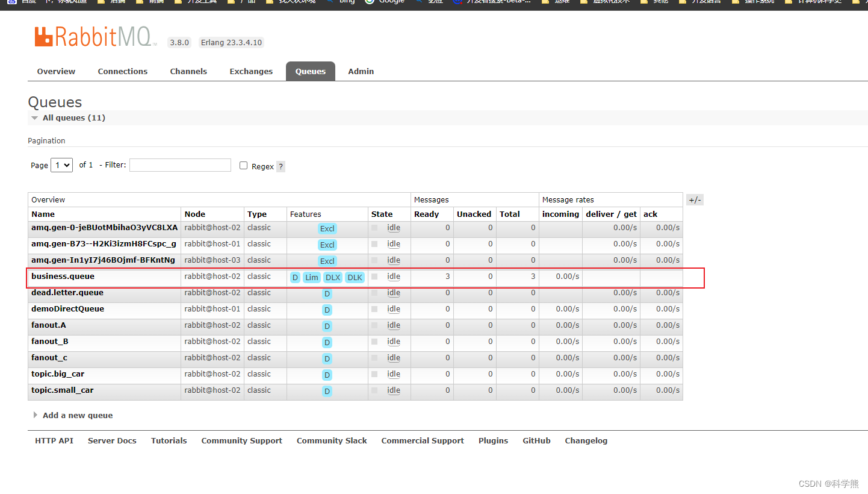Image resolution: width=868 pixels, height=494 pixels.
Task: Switch to the Exchanges tab
Action: 251,71
